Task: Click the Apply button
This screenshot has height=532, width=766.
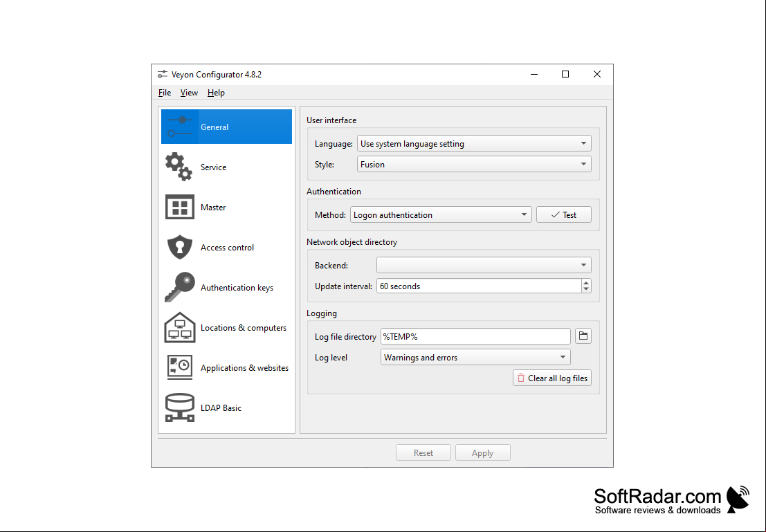Action: [483, 453]
